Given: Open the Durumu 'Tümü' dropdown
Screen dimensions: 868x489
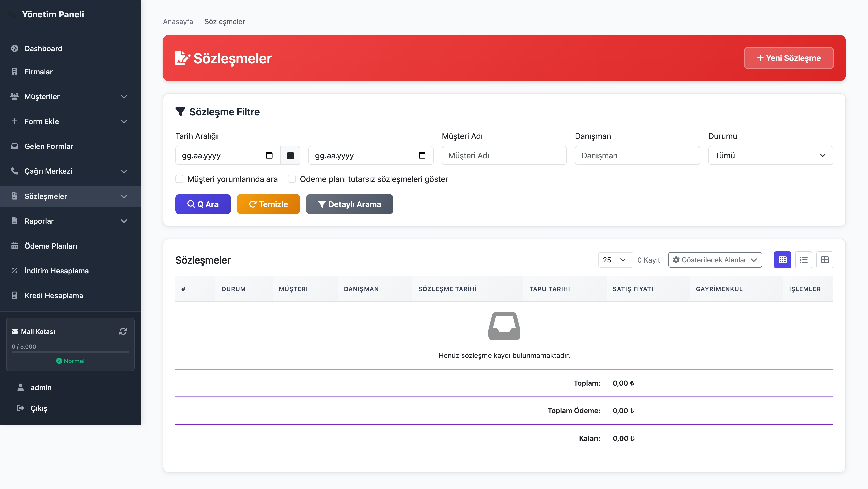Looking at the screenshot, I should 770,155.
